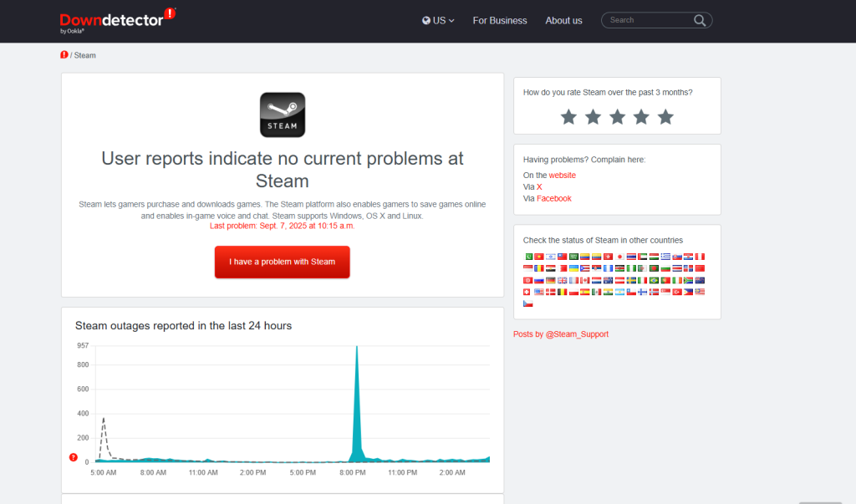Expand the US country dropdown

[438, 21]
